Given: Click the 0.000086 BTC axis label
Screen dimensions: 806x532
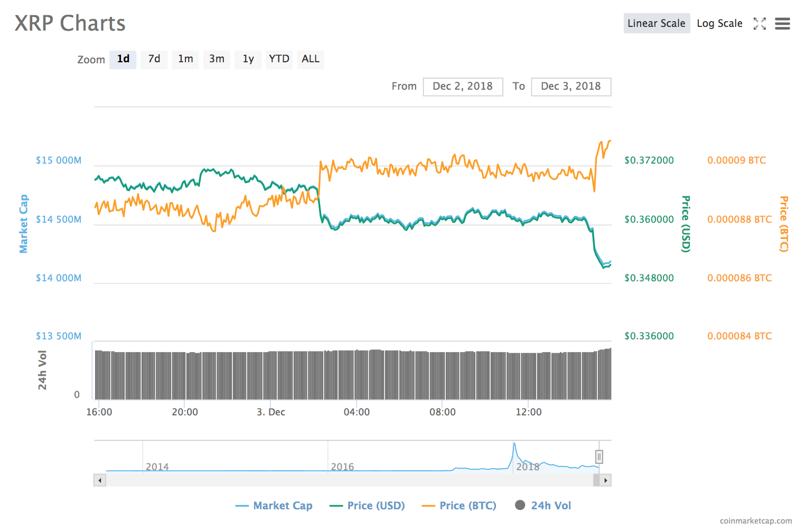Looking at the screenshot, I should coord(739,278).
